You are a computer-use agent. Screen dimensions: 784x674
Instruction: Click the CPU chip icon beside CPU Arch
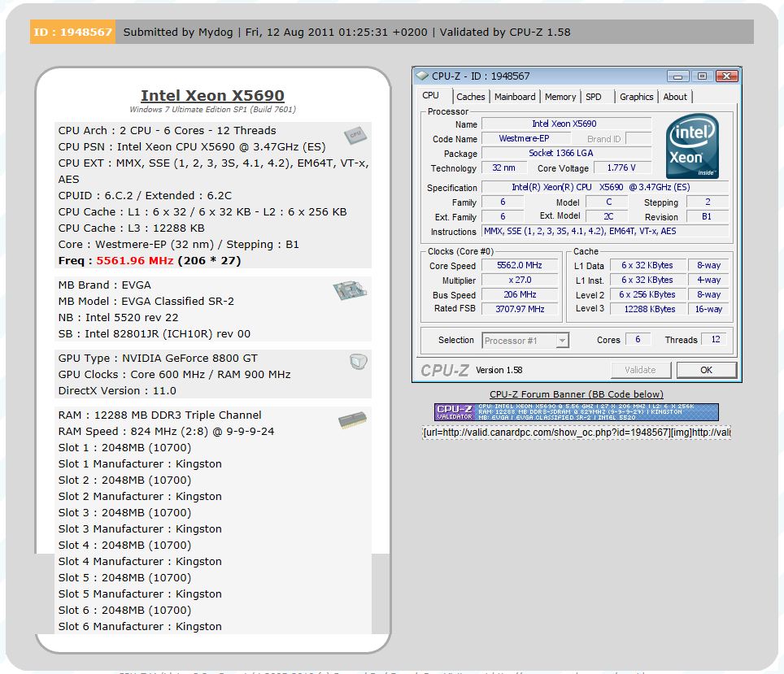(355, 135)
